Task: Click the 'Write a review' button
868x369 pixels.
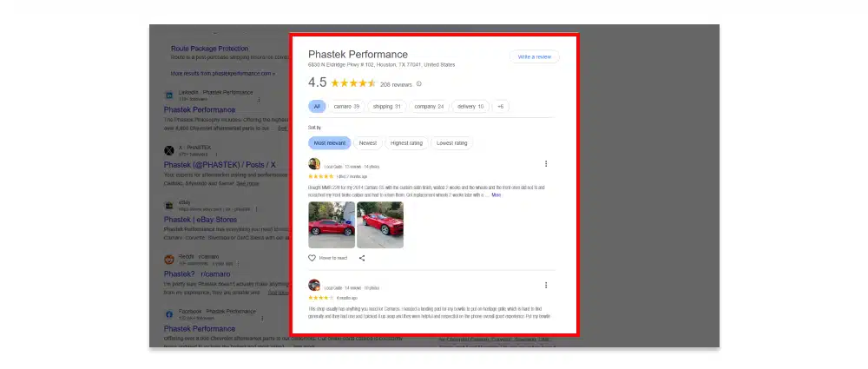Action: (x=534, y=56)
